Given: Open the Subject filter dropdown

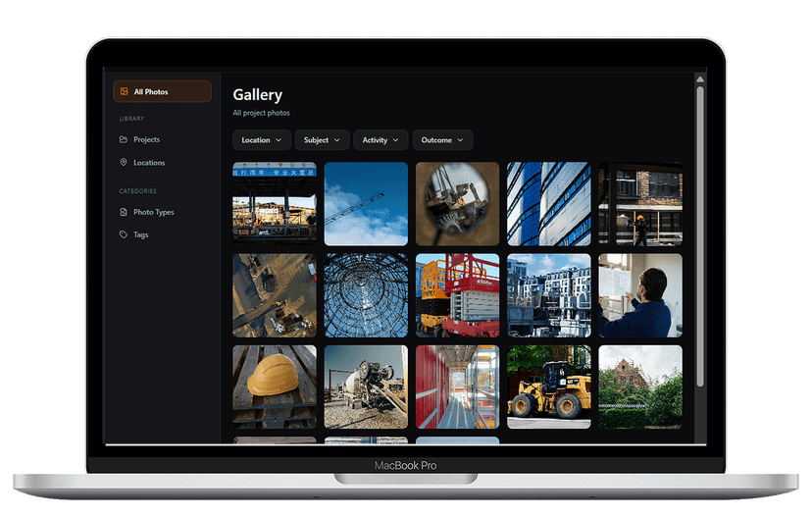Looking at the screenshot, I should coord(322,140).
